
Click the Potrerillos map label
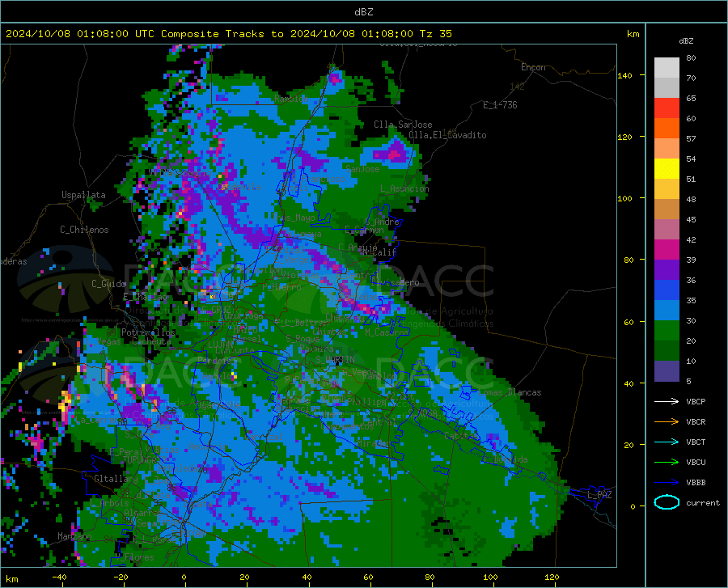(x=148, y=332)
